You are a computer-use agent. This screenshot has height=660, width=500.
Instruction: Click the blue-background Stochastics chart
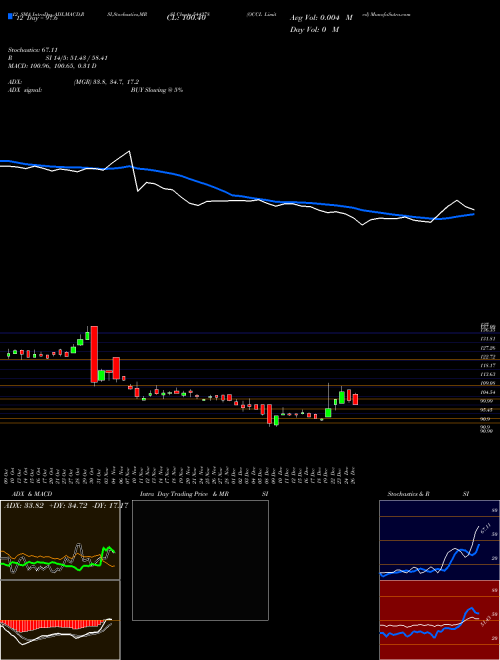(x=439, y=540)
